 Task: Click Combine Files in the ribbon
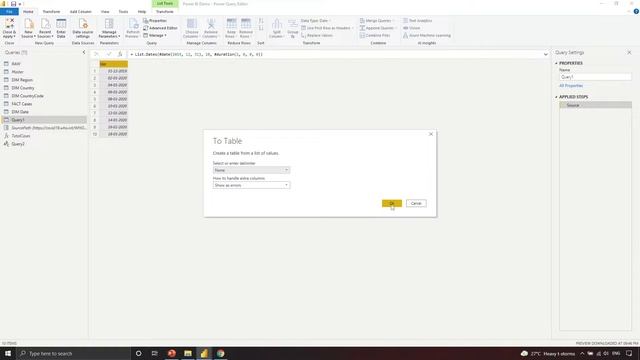[375, 35]
